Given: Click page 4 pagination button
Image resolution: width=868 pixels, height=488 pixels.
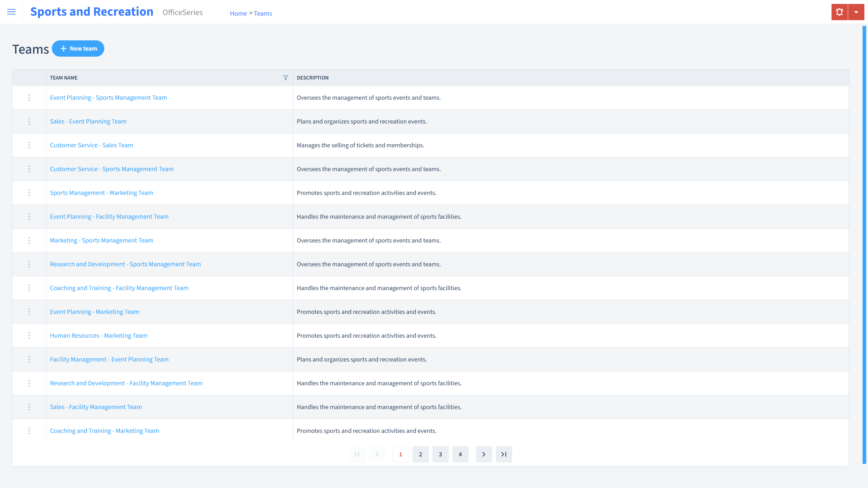Looking at the screenshot, I should coord(460,454).
